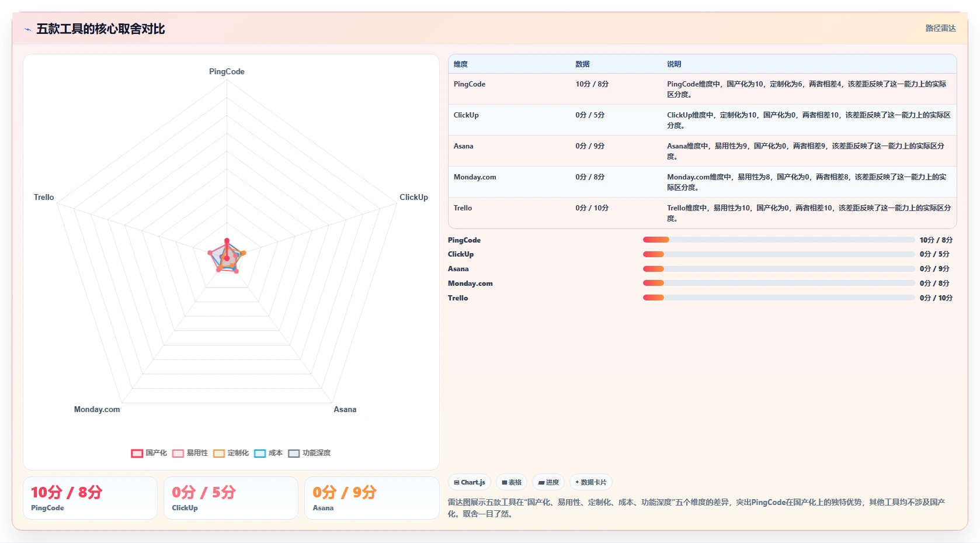Click the Asana progress bar
The height and width of the screenshot is (543, 980).
click(779, 269)
